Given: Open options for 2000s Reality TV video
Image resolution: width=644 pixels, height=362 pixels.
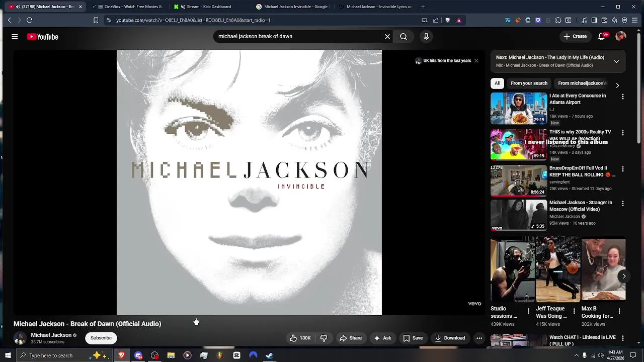Looking at the screenshot, I should click(x=623, y=133).
